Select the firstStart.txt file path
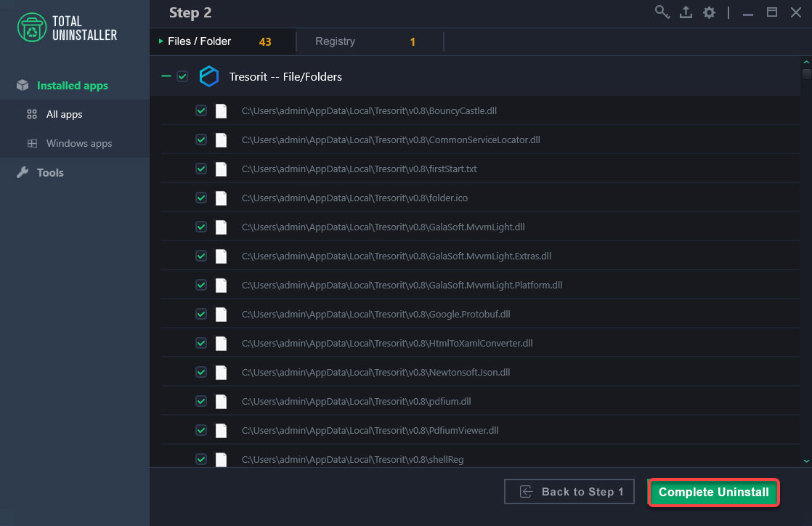This screenshot has height=526, width=812. 359,169
